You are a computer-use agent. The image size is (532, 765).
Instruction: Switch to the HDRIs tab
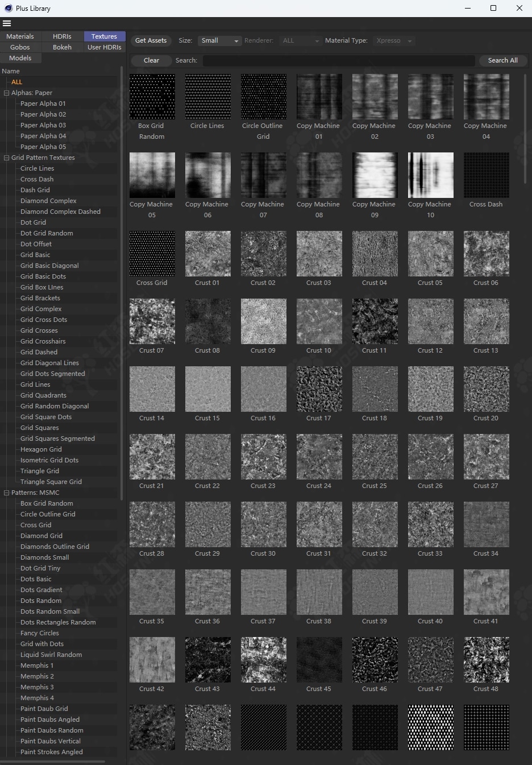pos(62,36)
